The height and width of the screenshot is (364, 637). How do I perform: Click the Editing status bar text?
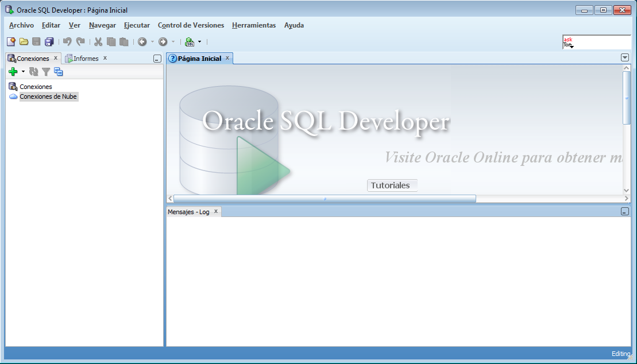[x=621, y=354]
